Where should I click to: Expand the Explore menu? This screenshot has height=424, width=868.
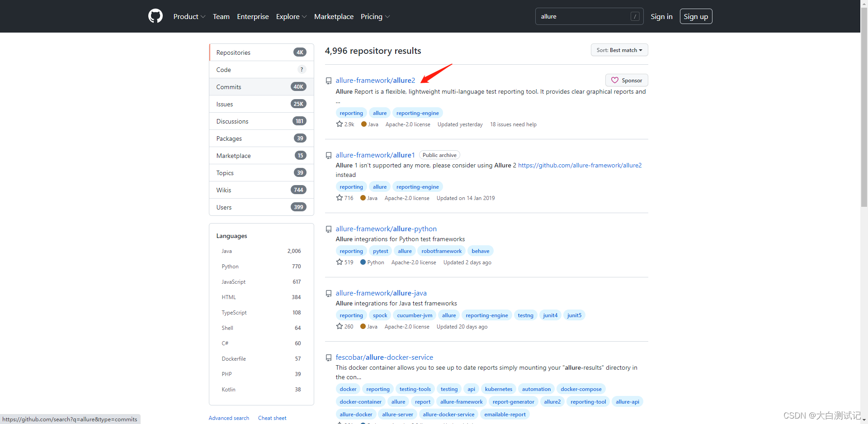[x=292, y=16]
